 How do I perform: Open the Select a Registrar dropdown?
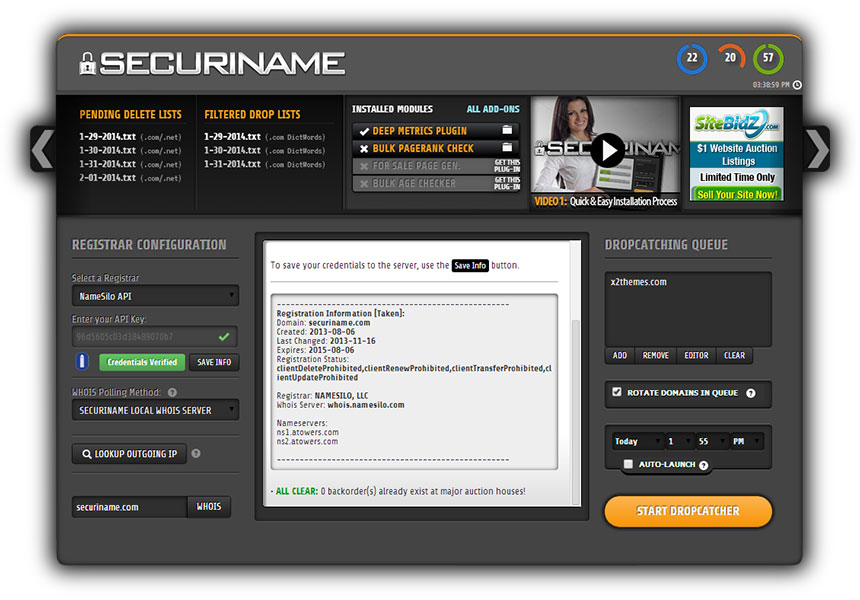(155, 296)
